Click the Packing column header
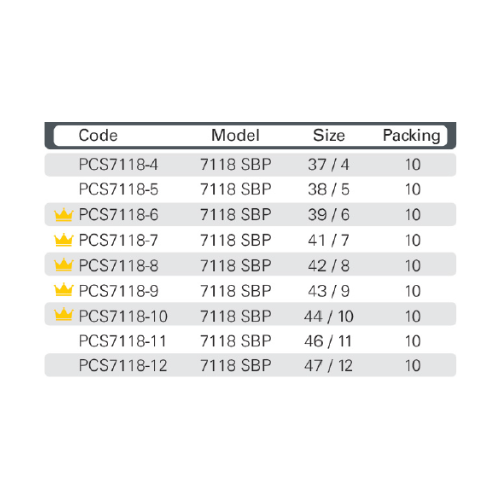The width and height of the screenshot is (500, 500). pyautogui.click(x=412, y=136)
